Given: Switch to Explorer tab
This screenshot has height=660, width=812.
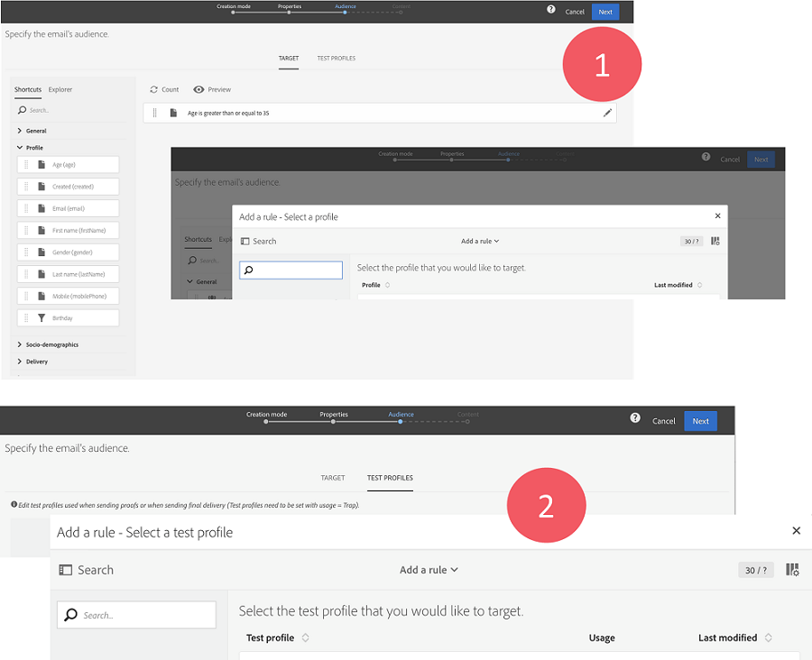Looking at the screenshot, I should pyautogui.click(x=60, y=89).
